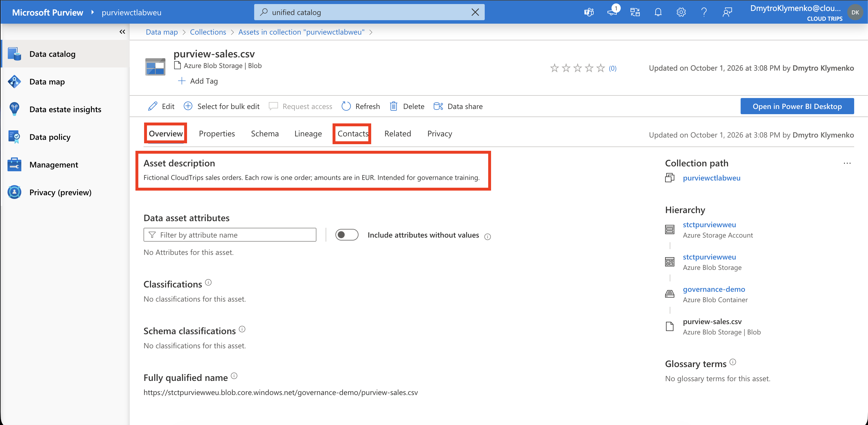
Task: Open the help question mark
Action: coord(704,12)
